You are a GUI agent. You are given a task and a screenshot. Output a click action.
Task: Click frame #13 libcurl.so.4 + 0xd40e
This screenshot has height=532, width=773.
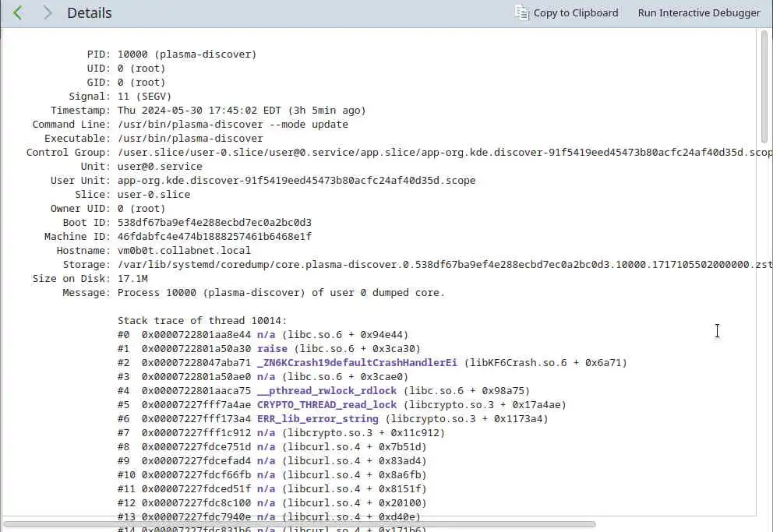(351, 516)
